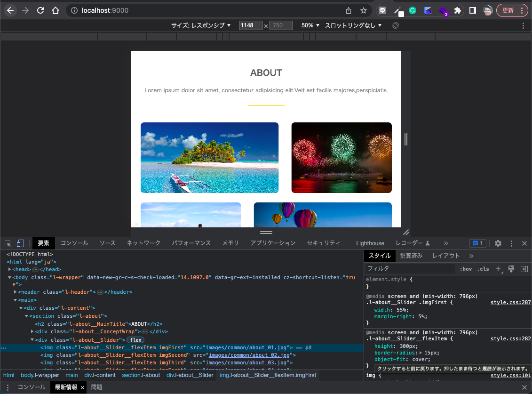This screenshot has height=394, width=532.
Task: Bookmark this page with the star icon
Action: (x=364, y=10)
